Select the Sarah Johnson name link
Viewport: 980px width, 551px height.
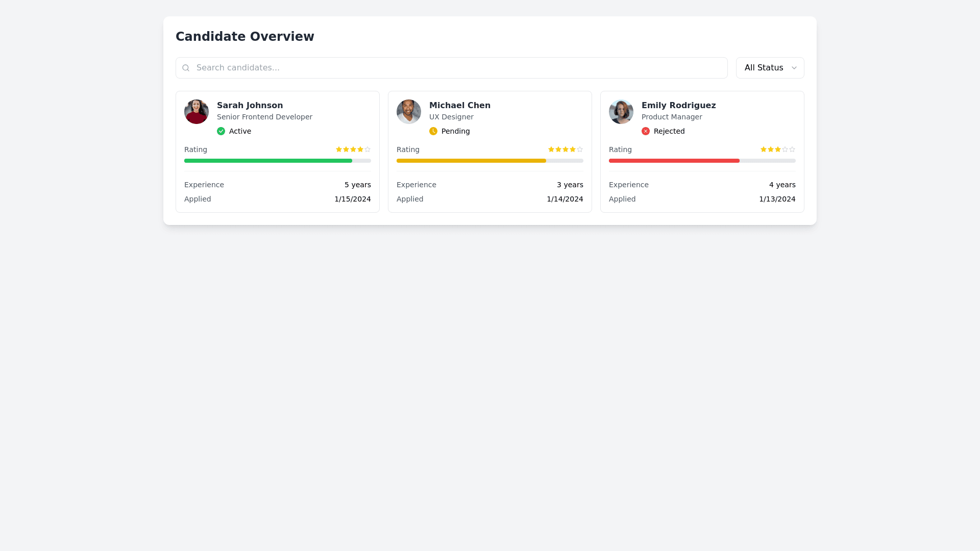pos(250,105)
